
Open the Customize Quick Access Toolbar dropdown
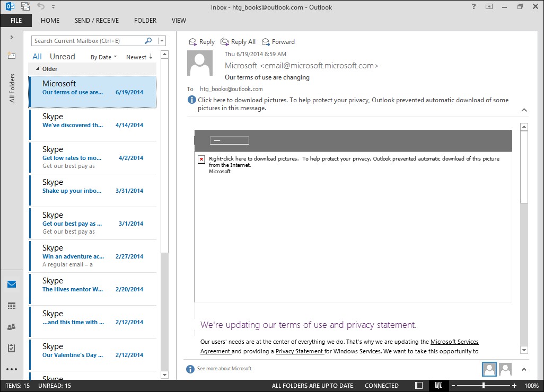53,6
